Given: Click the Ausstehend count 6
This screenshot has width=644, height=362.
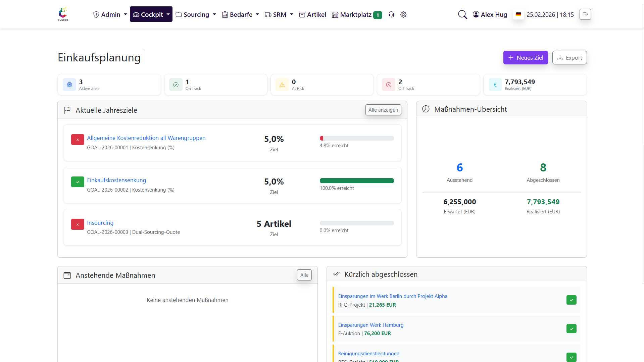Looking at the screenshot, I should (460, 167).
